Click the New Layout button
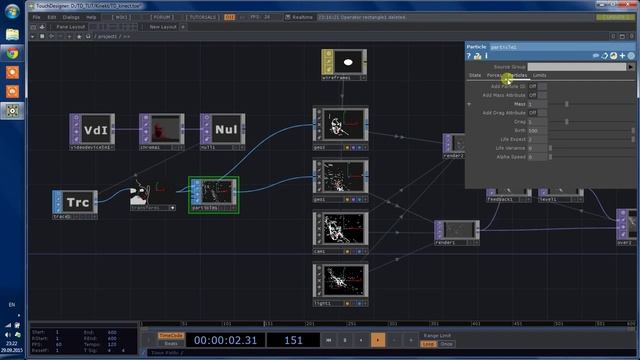Screen dimensions: 640x360 click(162, 27)
